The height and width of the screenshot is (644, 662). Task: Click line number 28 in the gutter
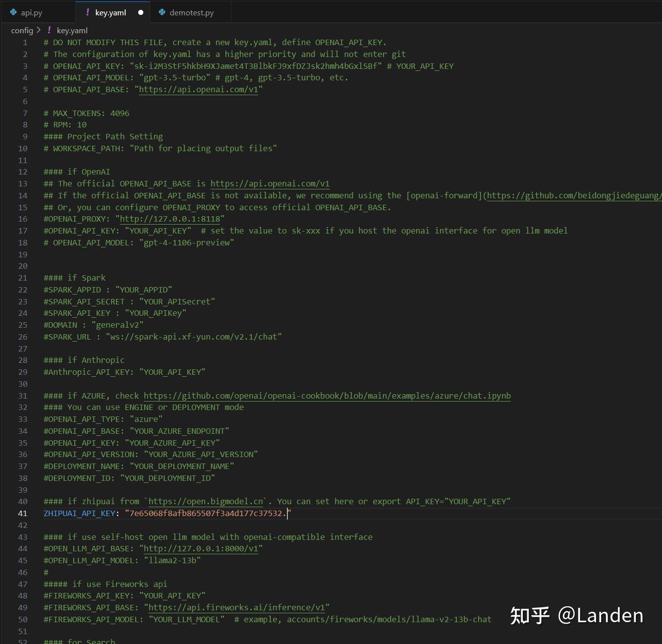[x=23, y=360]
